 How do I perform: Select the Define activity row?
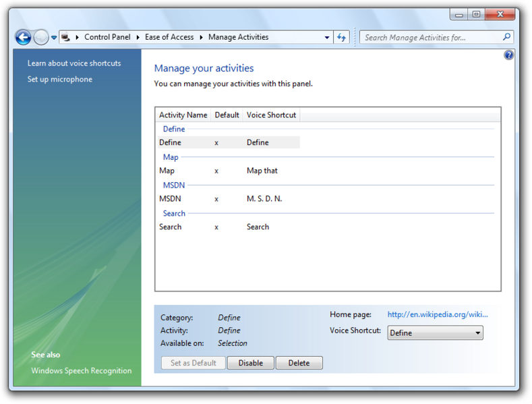[229, 142]
